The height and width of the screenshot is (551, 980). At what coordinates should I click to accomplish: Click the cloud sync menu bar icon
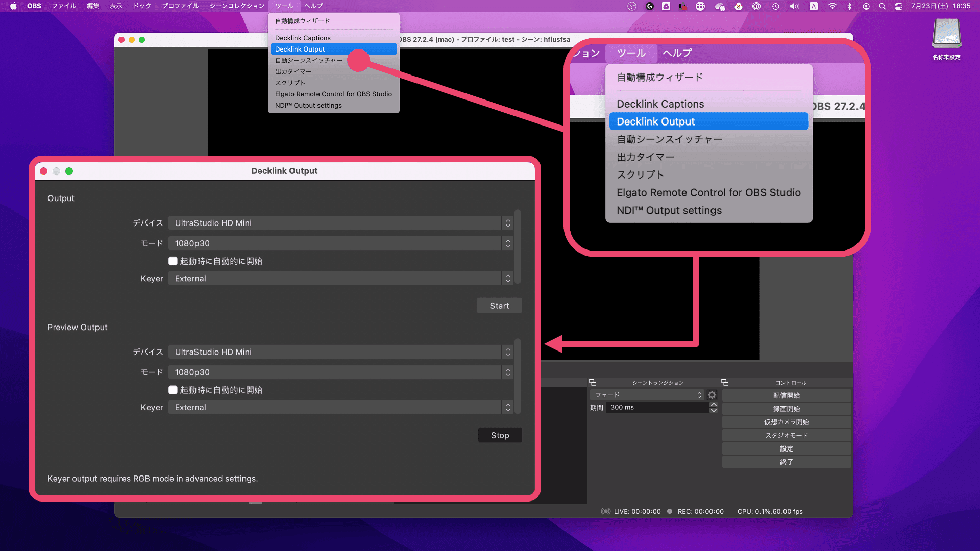720,6
